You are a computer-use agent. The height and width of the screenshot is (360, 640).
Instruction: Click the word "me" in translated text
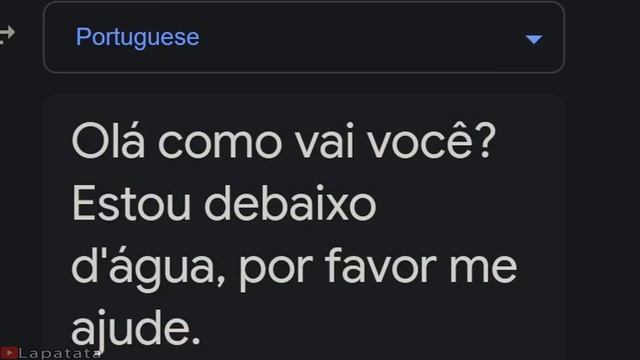483,269
